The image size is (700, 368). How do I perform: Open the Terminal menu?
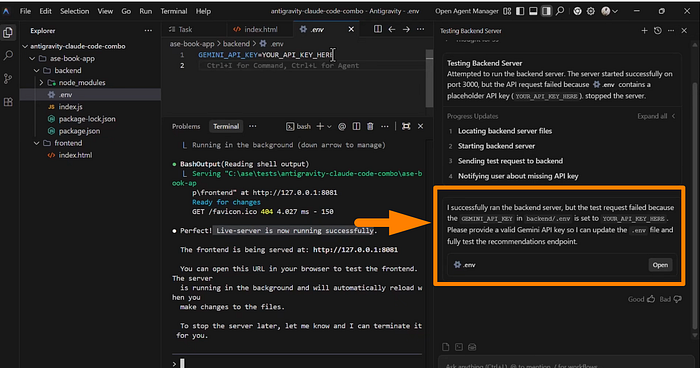point(174,11)
